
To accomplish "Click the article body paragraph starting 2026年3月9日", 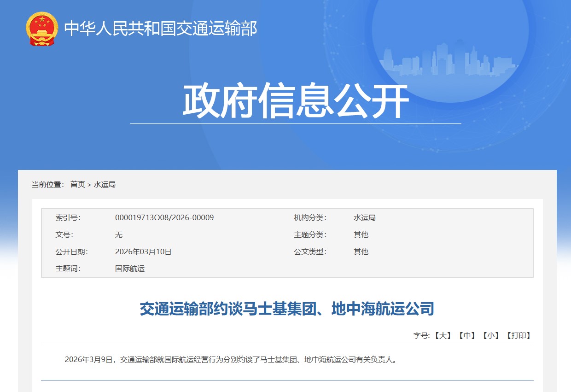I will (230, 360).
